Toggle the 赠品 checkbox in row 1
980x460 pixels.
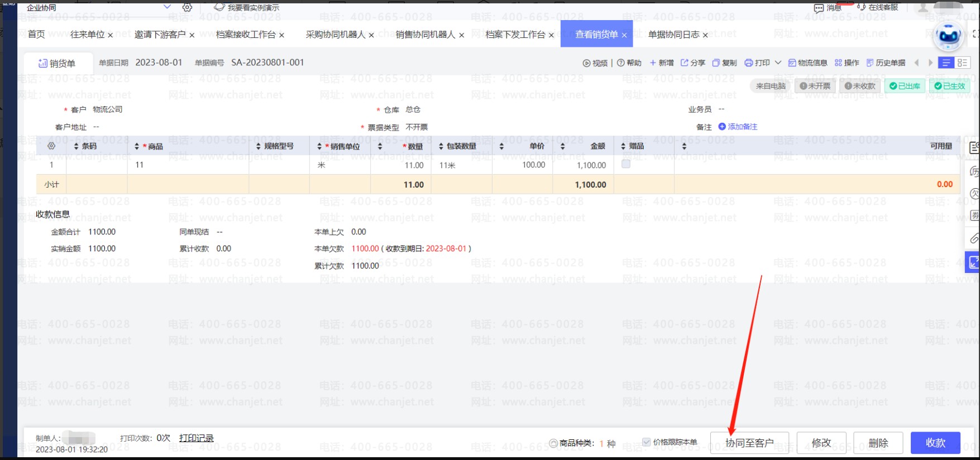click(626, 164)
